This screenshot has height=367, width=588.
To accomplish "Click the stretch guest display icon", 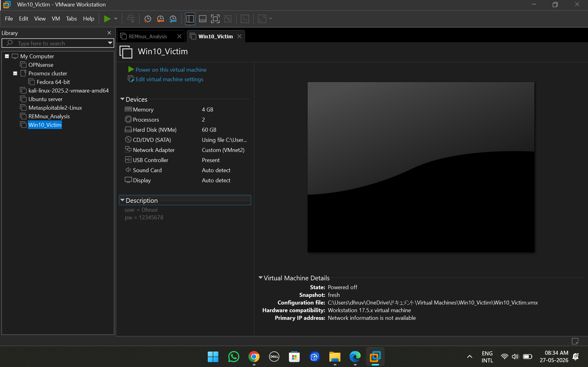I will click(262, 19).
